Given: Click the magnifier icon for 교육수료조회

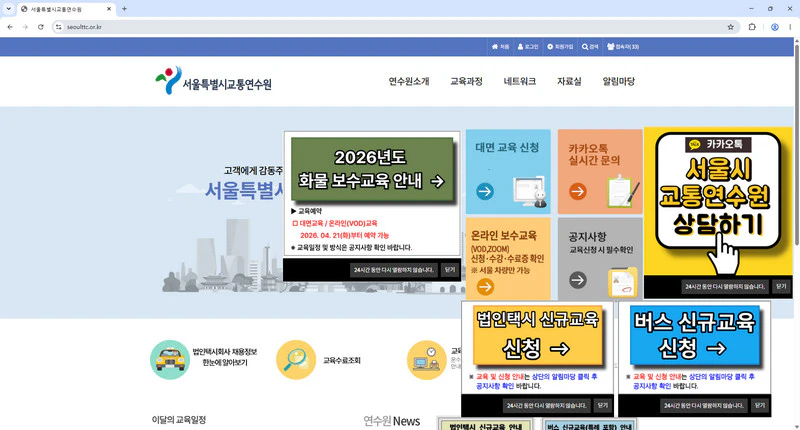Looking at the screenshot, I should [296, 360].
